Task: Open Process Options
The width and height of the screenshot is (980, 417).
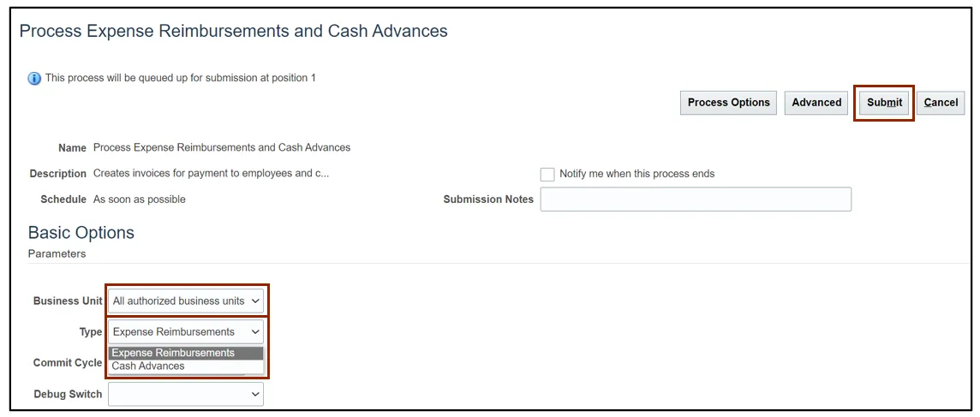Action: [x=728, y=103]
